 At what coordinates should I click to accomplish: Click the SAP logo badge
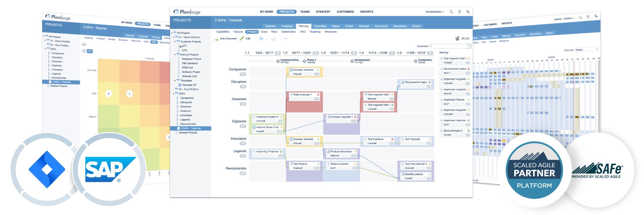(110, 169)
